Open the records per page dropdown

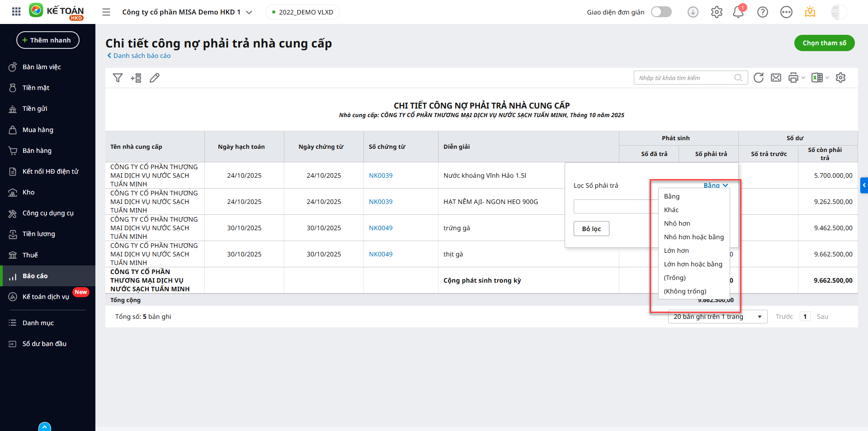tap(717, 317)
